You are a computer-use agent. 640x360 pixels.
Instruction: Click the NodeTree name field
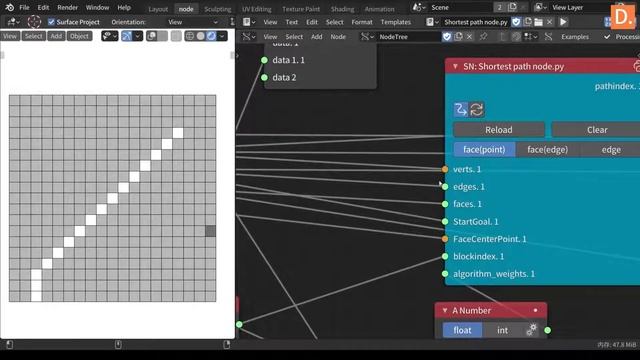click(x=408, y=37)
